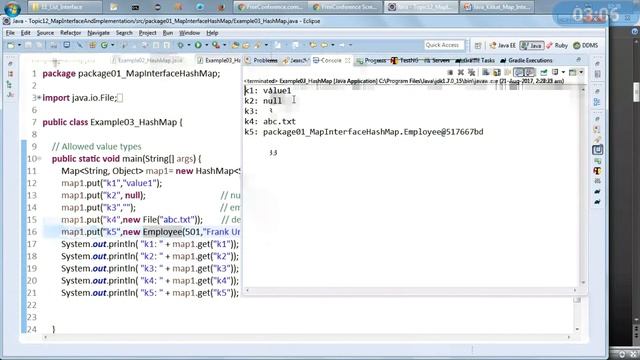Switch to Java EE perspective
The width and height of the screenshot is (640, 360).
[503, 45]
